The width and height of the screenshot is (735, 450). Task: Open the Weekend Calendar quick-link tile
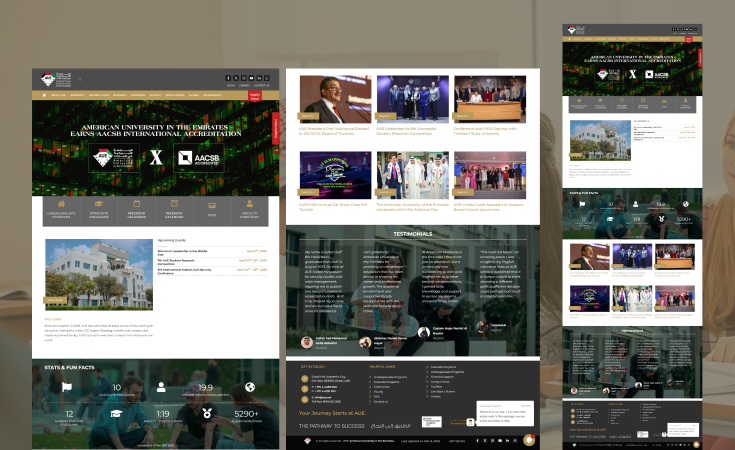(136, 210)
